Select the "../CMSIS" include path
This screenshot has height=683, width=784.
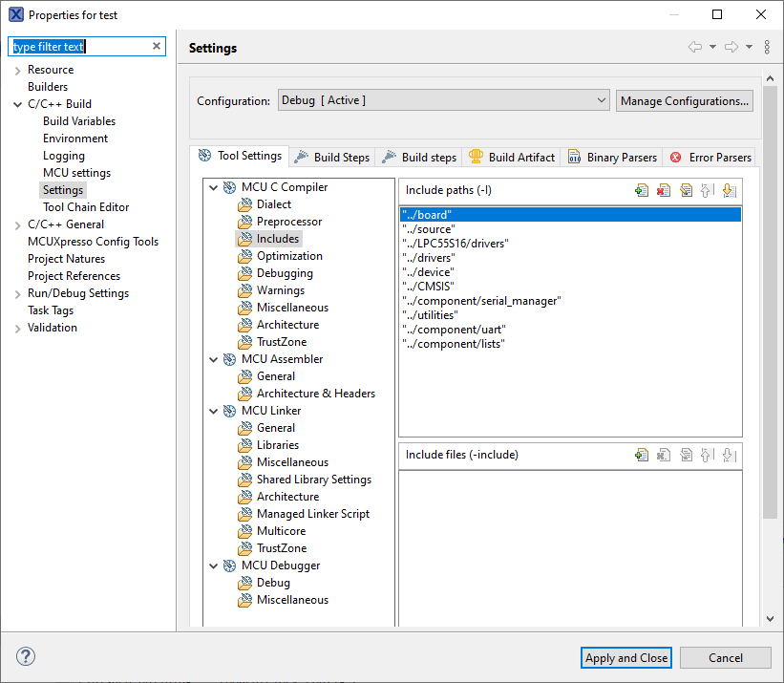428,286
